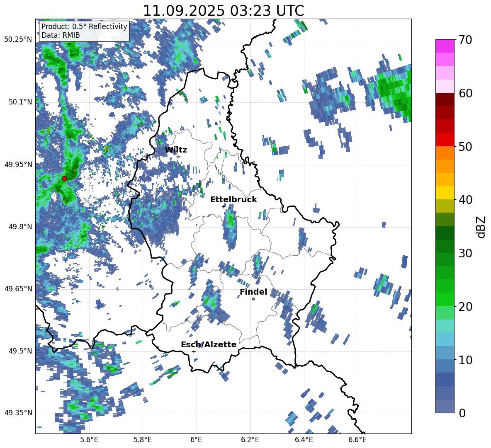Screen dimensions: 491x448
Task: Click the Product: 0.5° Reflectivity text
Action: point(84,27)
